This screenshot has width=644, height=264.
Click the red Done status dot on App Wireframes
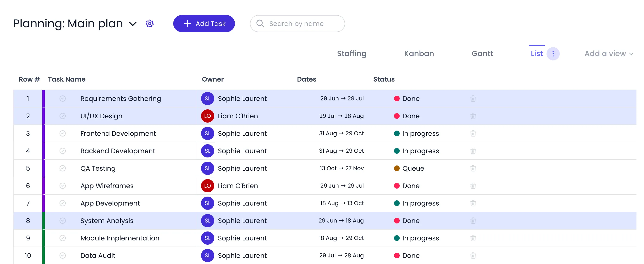(397, 186)
